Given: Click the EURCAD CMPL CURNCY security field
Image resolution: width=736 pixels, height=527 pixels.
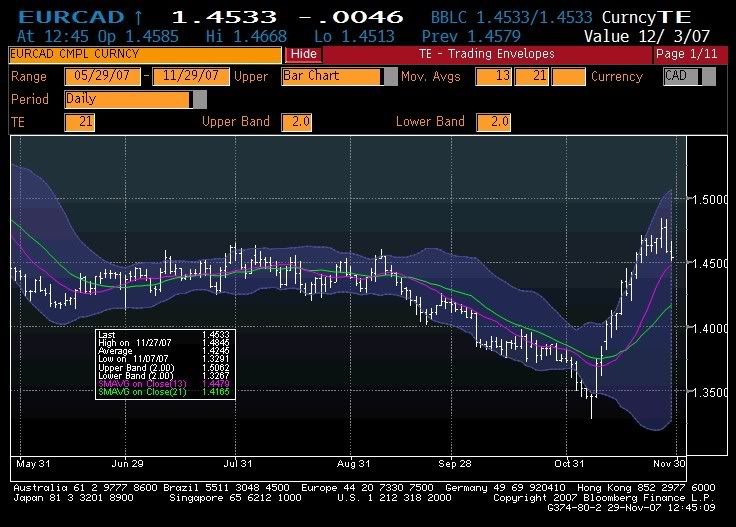Looking at the screenshot, I should 145,54.
